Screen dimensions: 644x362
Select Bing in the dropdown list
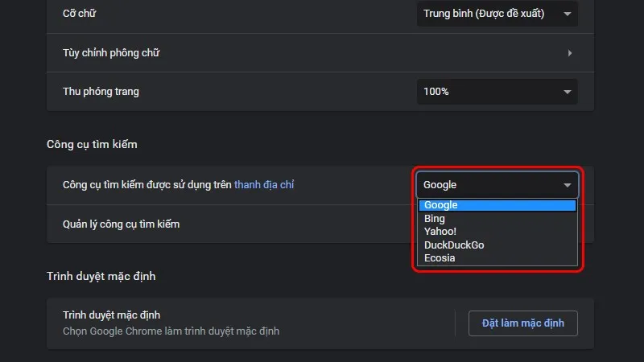497,218
